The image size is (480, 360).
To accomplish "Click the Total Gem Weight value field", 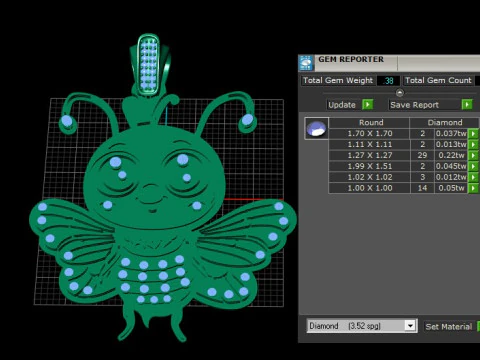I will pos(388,81).
